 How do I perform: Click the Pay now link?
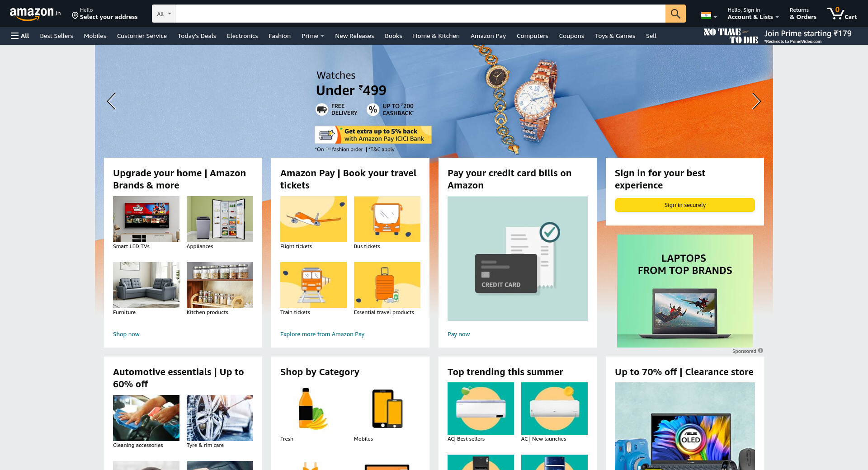coord(458,334)
